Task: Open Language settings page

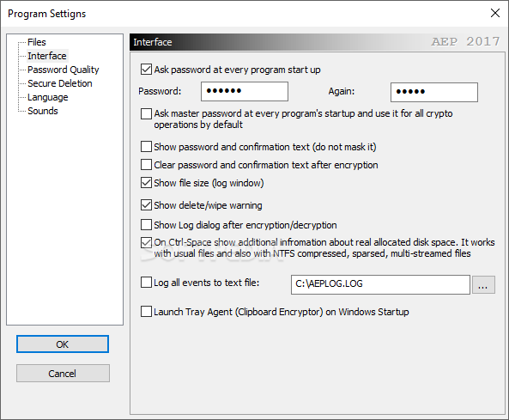Action: click(48, 97)
